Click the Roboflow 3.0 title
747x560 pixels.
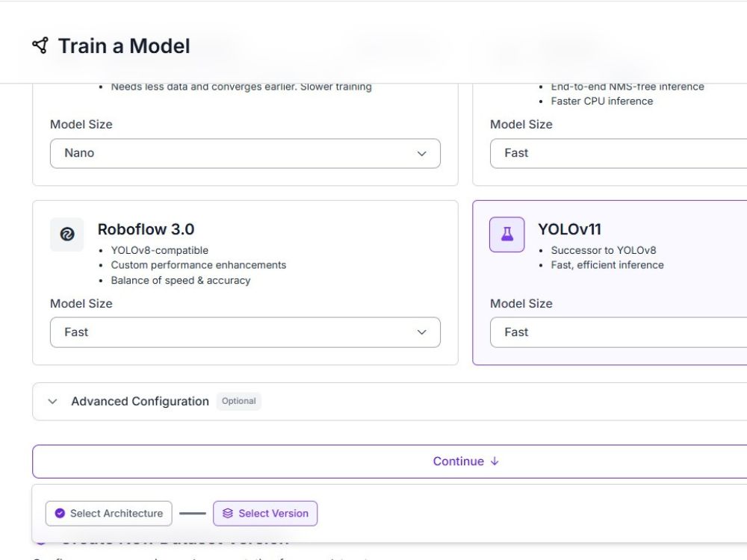(146, 229)
